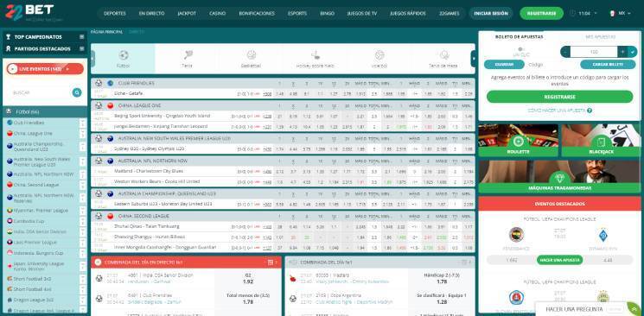Switch to the Mis Apuestas tab
The image size is (644, 316).
tap(600, 37)
